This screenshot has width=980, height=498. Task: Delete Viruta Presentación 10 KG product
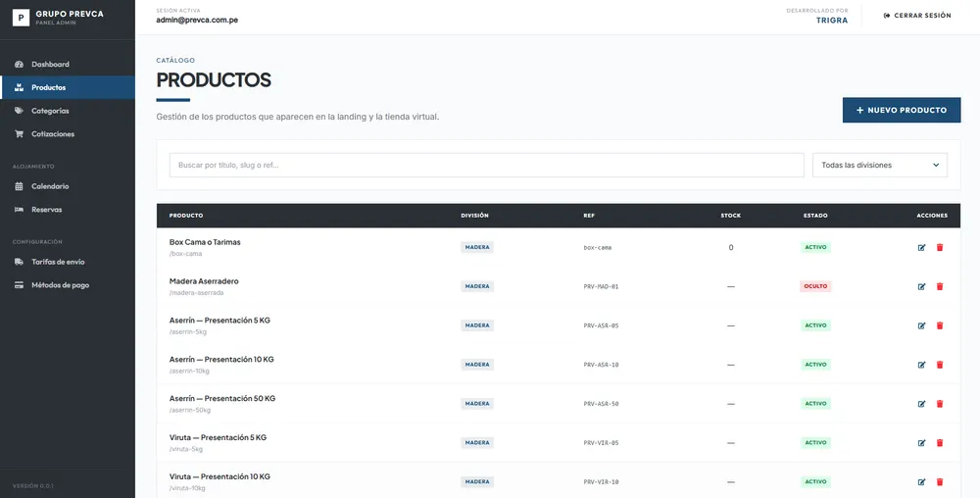(940, 481)
